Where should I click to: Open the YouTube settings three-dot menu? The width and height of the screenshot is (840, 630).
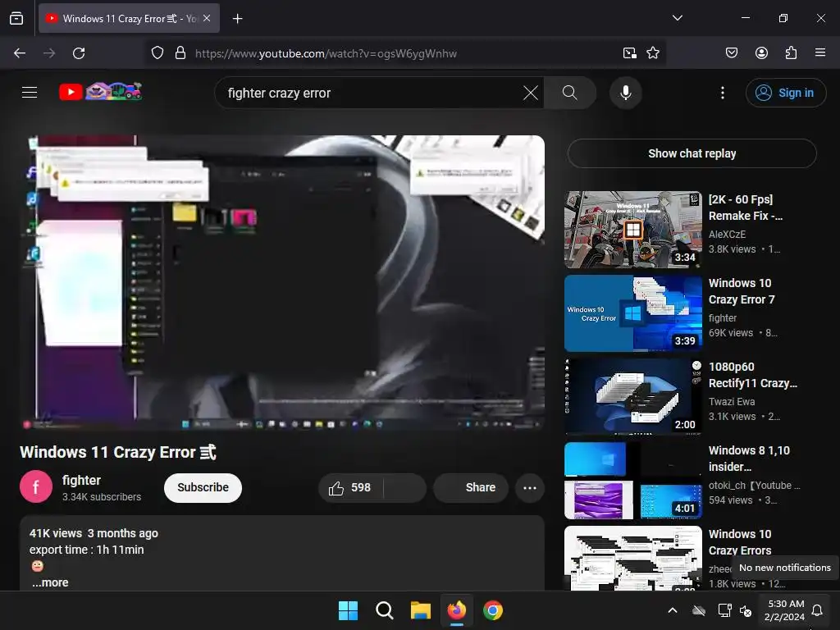click(x=723, y=93)
